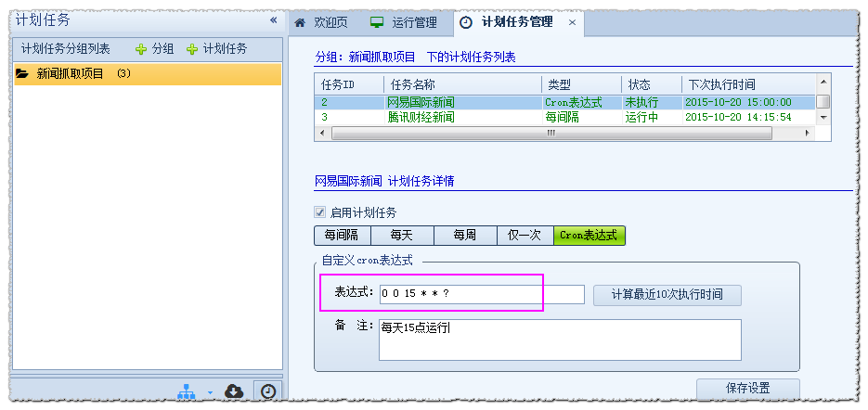Open dropdown arrow beside the hierarchy icon
This screenshot has width=868, height=410.
point(210,392)
